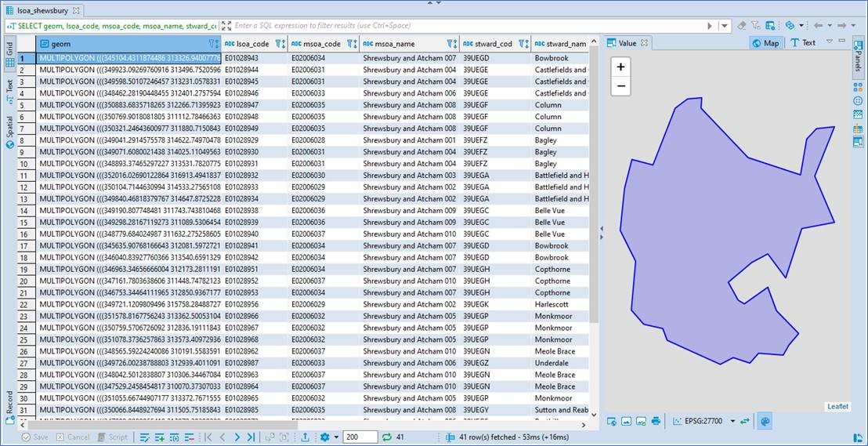
Task: Add a new row
Action: (x=160, y=437)
